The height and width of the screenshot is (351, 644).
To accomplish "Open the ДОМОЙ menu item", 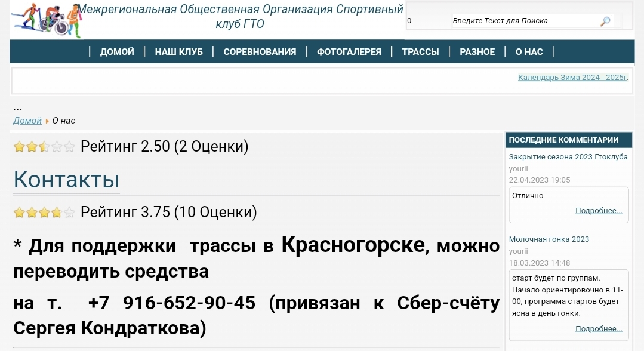I will 117,52.
